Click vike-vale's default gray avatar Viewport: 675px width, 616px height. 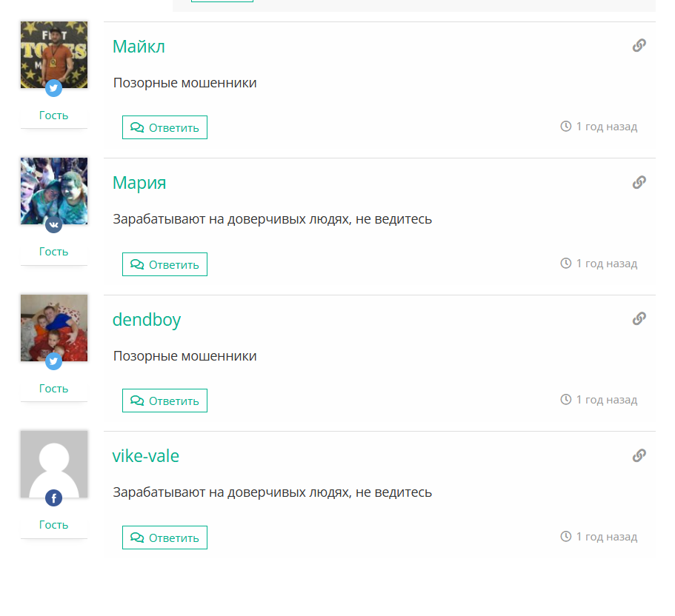tap(54, 464)
